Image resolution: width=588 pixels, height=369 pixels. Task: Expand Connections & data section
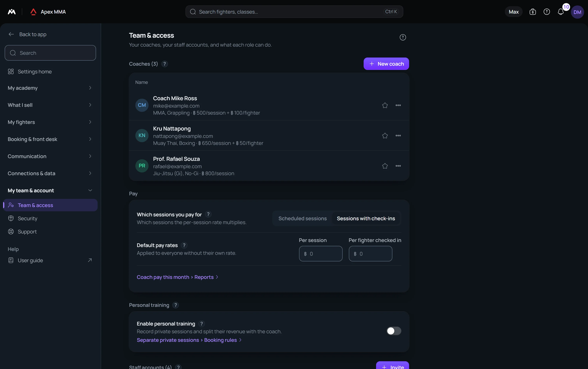(50, 173)
